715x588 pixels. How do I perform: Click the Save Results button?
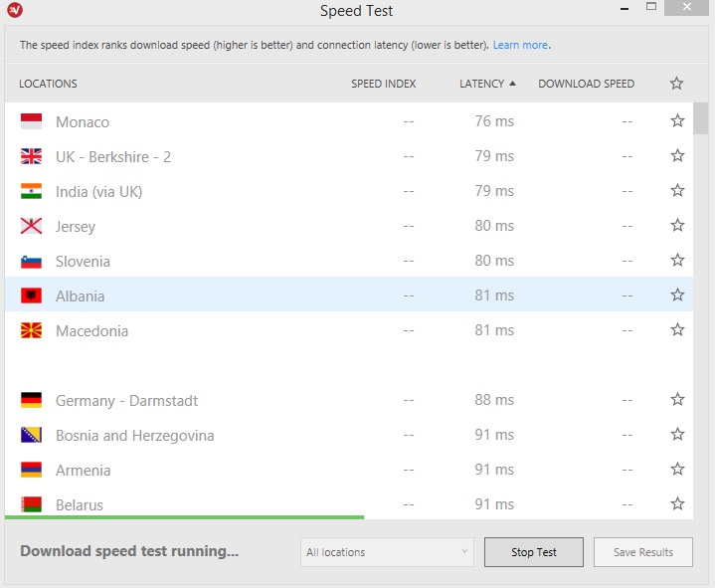643,552
